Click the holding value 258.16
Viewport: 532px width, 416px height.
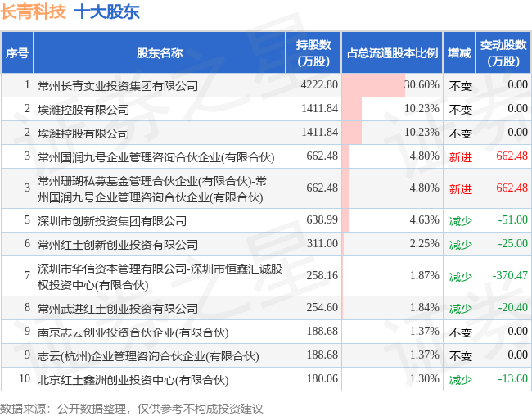point(322,275)
